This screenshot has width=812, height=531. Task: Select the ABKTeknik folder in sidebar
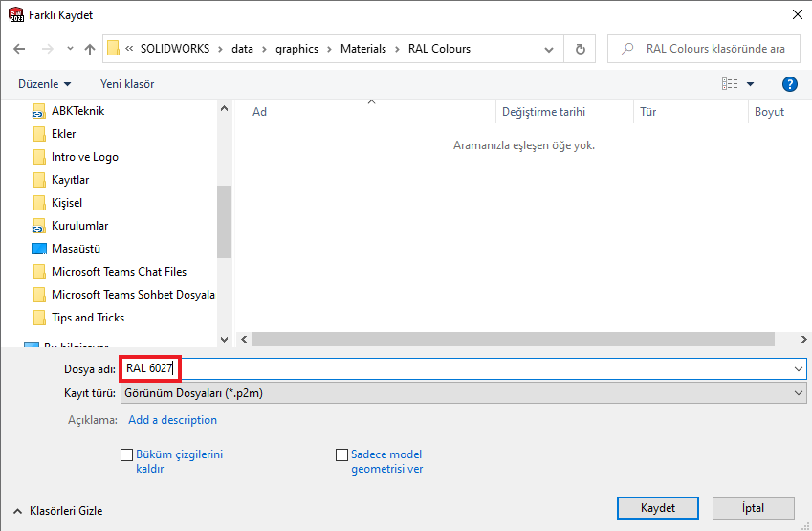point(77,111)
